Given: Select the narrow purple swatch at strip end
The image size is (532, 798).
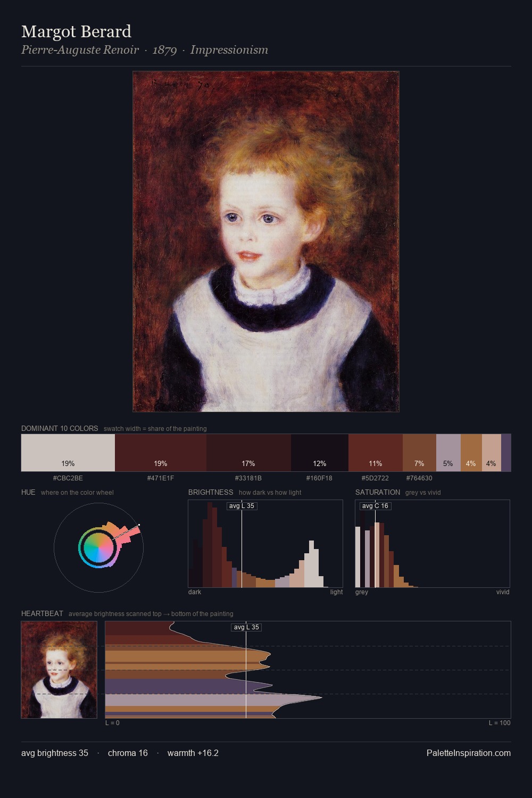Looking at the screenshot, I should pos(506,453).
